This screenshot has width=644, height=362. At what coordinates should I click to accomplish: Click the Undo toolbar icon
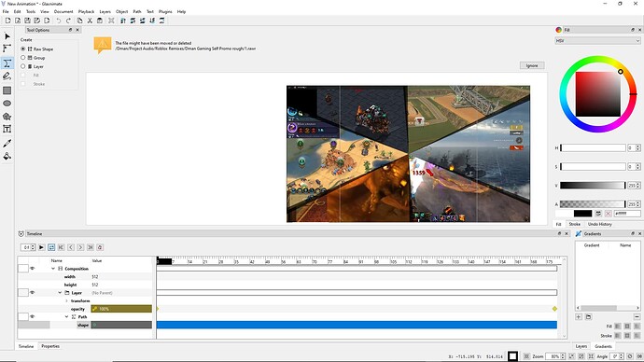[x=59, y=21]
